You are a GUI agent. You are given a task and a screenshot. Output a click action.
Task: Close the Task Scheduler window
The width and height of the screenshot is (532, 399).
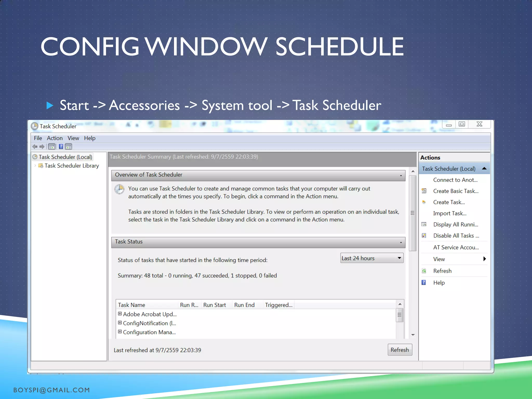479,124
